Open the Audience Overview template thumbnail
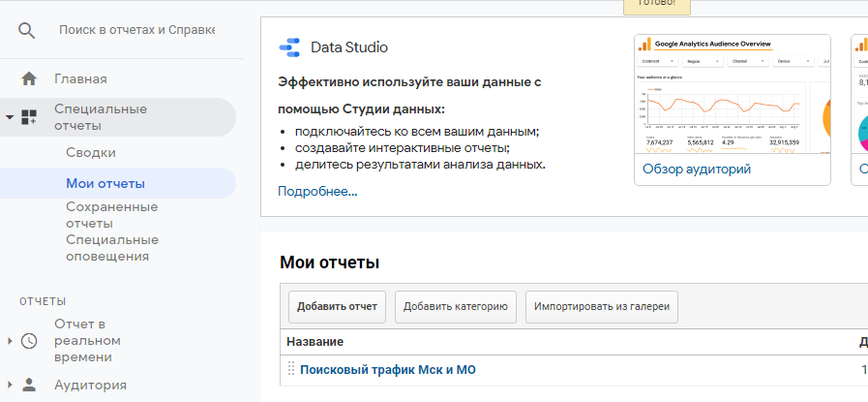The width and height of the screenshot is (868, 402). (x=733, y=94)
